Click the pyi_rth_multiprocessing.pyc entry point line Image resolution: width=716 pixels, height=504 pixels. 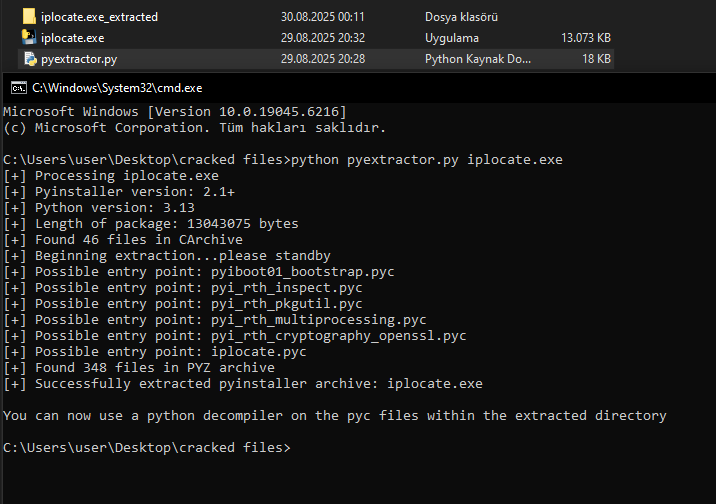215,320
